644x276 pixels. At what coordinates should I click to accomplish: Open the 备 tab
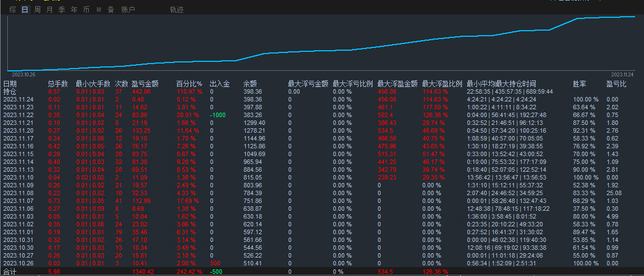pyautogui.click(x=111, y=10)
